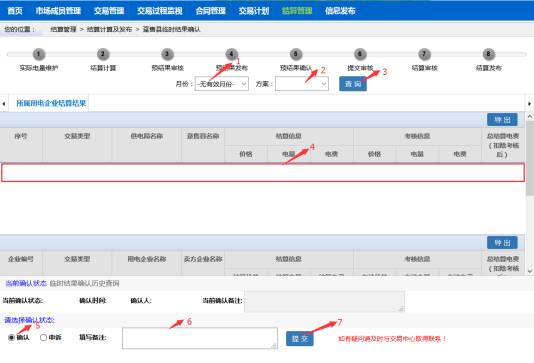This screenshot has height=363, width=534.
Task: Open the 合同管理 menu item
Action: click(x=210, y=11)
